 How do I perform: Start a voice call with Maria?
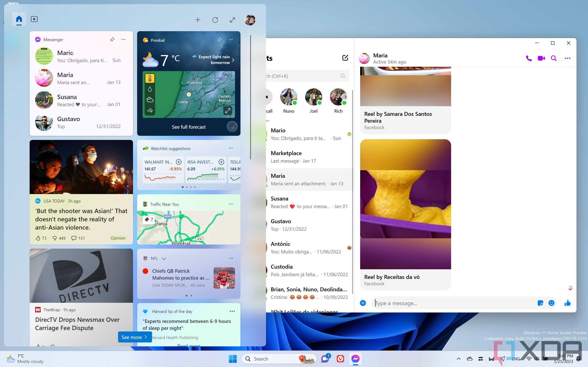[x=529, y=58]
